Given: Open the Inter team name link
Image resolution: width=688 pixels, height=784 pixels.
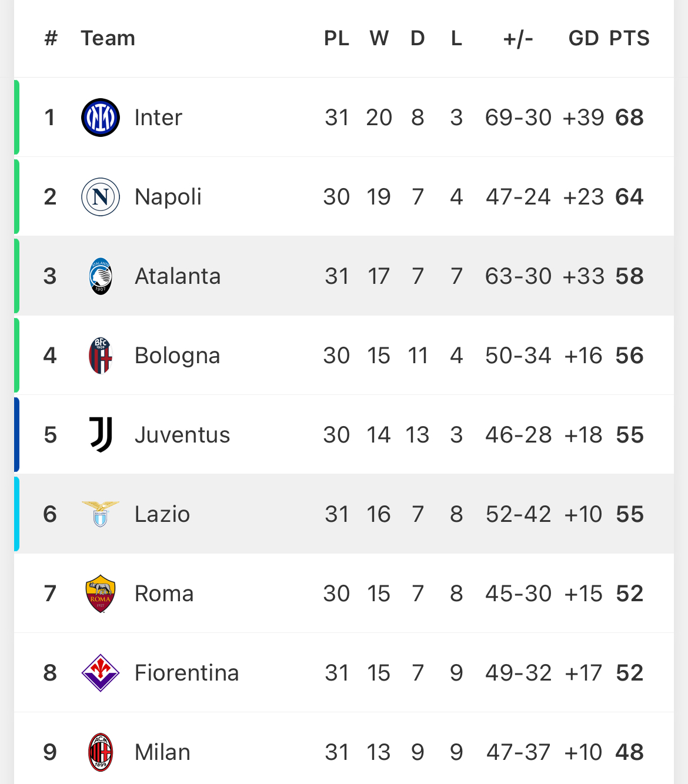Looking at the screenshot, I should [x=158, y=118].
